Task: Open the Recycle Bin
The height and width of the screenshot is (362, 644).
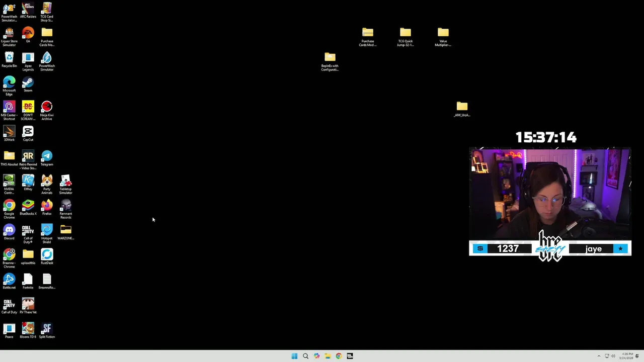Action: [x=9, y=59]
